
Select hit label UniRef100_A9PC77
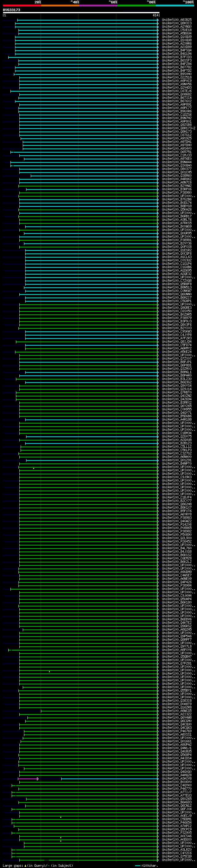[x=177, y=108]
